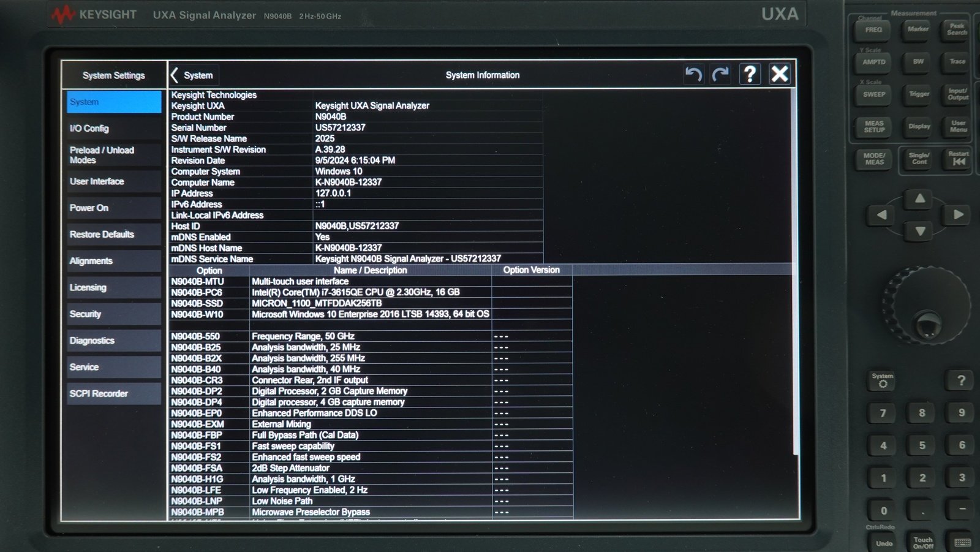Viewport: 980px width, 552px height.
Task: Open Preload / Unload Modes
Action: [x=114, y=155]
